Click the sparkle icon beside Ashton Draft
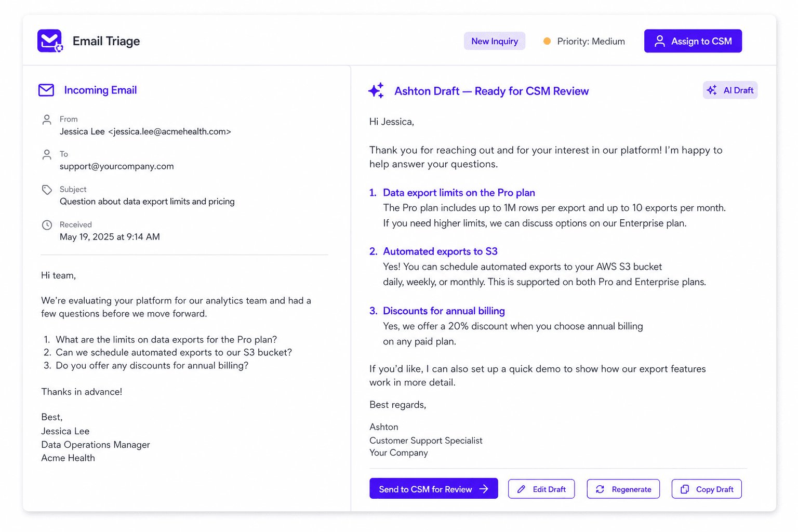This screenshot has width=798, height=532. coord(376,90)
